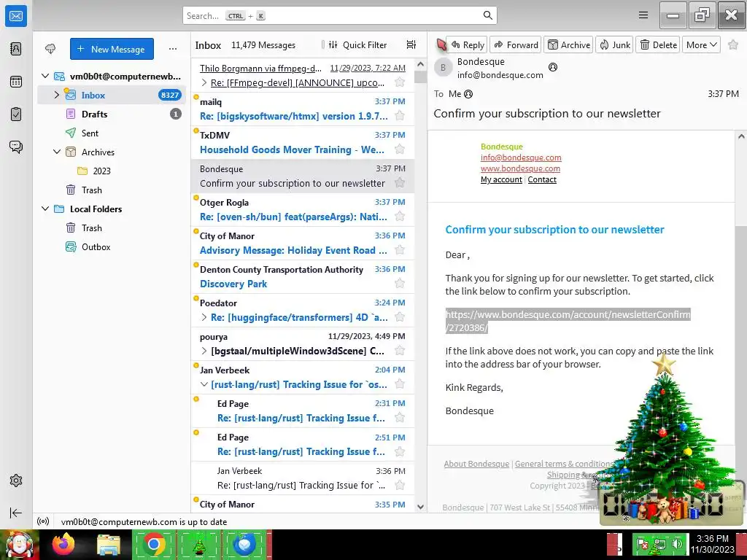Open the Calendar space icon
This screenshot has height=560, width=747.
click(x=16, y=82)
